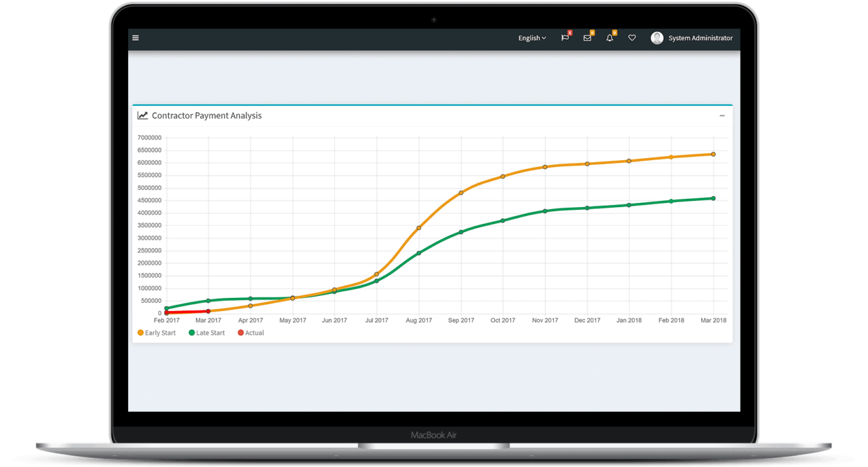Screen dimensions: 868x467
Task: Click the Contractor Payment Analysis title
Action: tap(207, 115)
